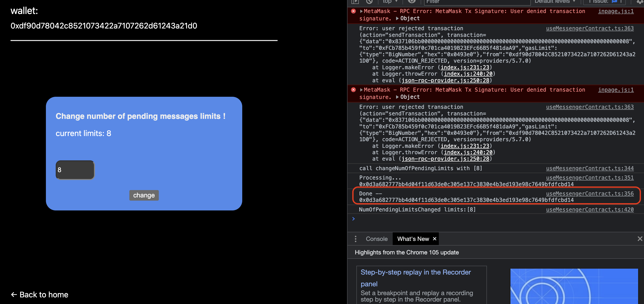Screen dimensions: 644x304
Task: Click the clear console icon
Action: click(369, 1)
